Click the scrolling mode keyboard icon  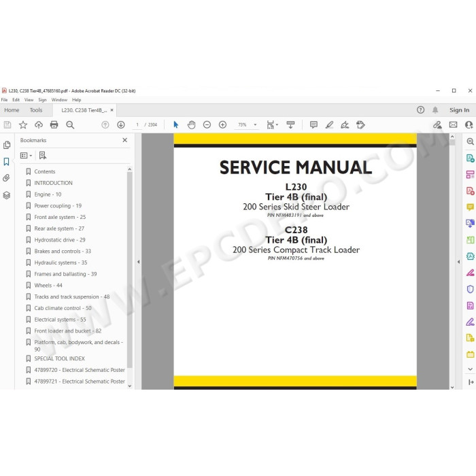click(x=290, y=124)
